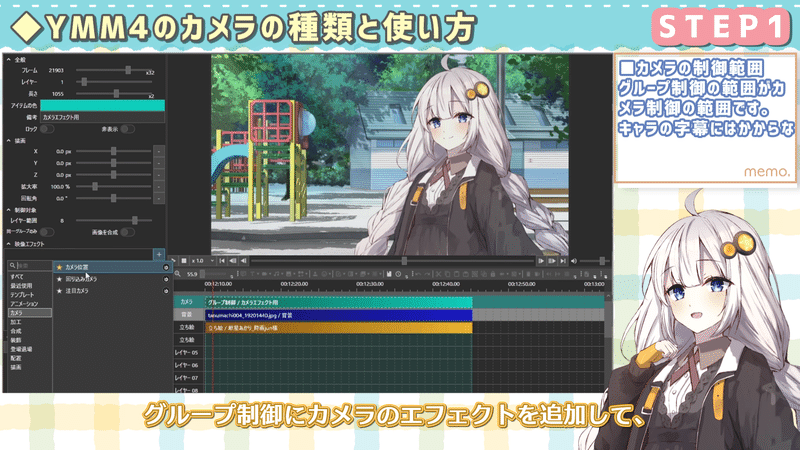Click the 拡大率 animation button

click(159, 187)
